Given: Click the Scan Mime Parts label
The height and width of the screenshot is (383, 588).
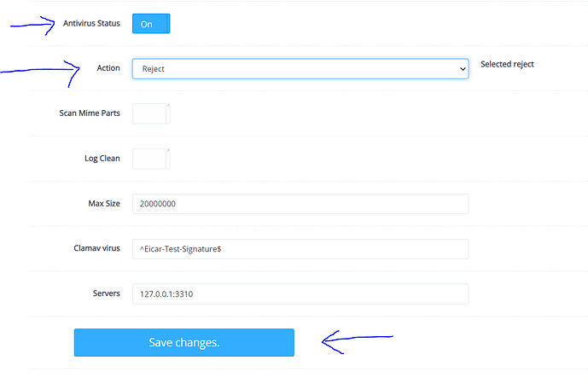Looking at the screenshot, I should click(x=90, y=113).
